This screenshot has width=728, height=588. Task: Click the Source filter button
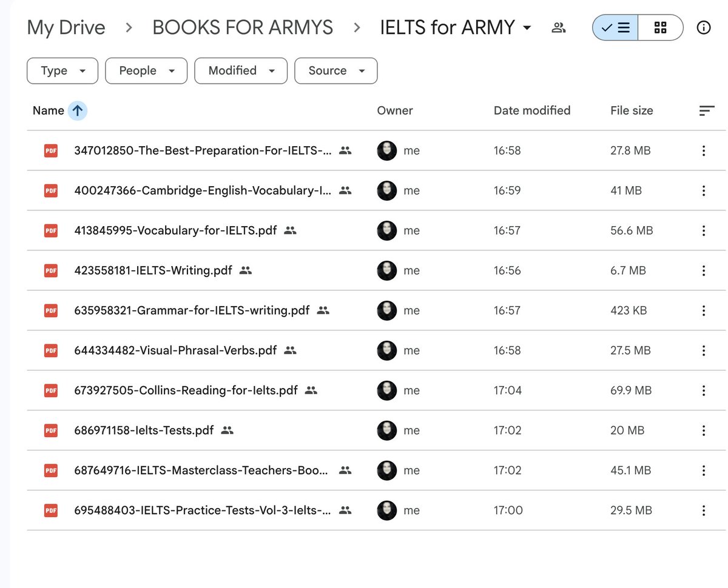(x=335, y=71)
